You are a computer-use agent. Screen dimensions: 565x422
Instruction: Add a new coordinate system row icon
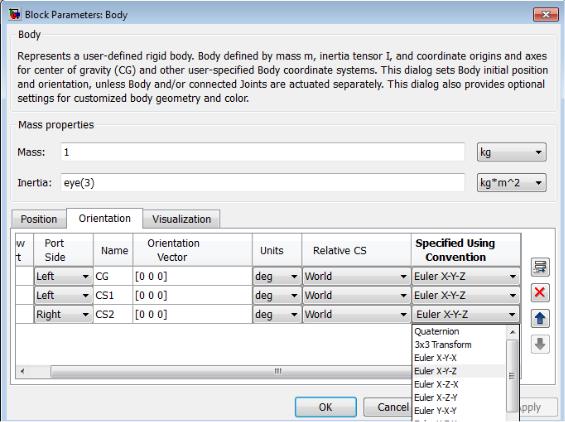pos(540,267)
